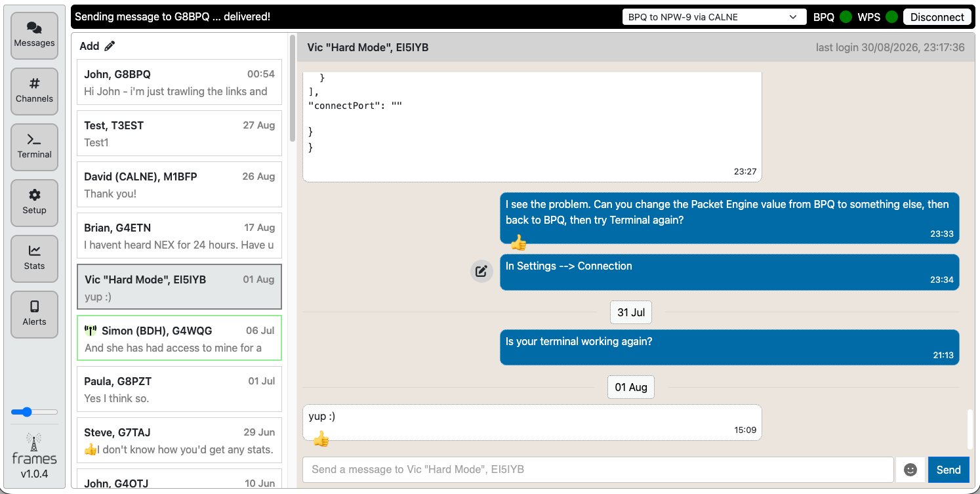The height and width of the screenshot is (494, 980).
Task: Open the Channels hashtag section
Action: coord(35,91)
